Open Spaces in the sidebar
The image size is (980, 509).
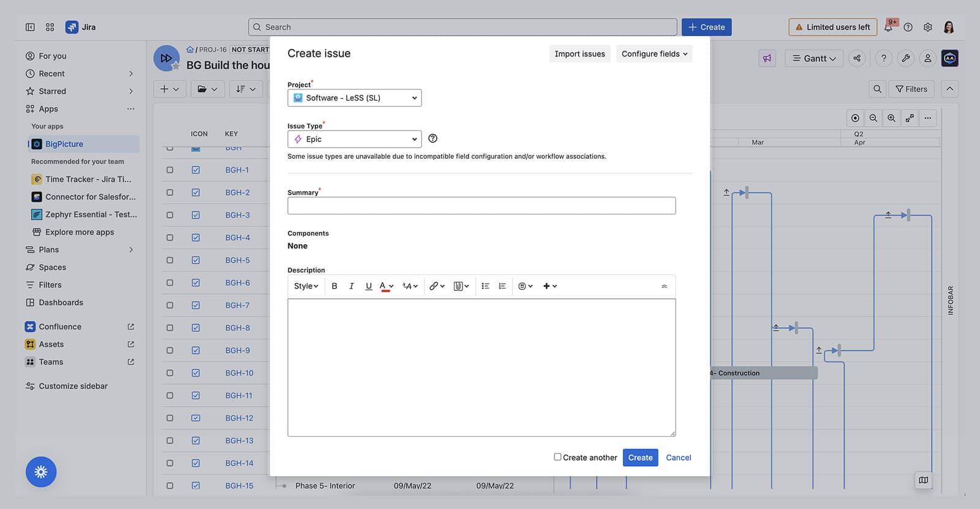[x=81, y=267]
